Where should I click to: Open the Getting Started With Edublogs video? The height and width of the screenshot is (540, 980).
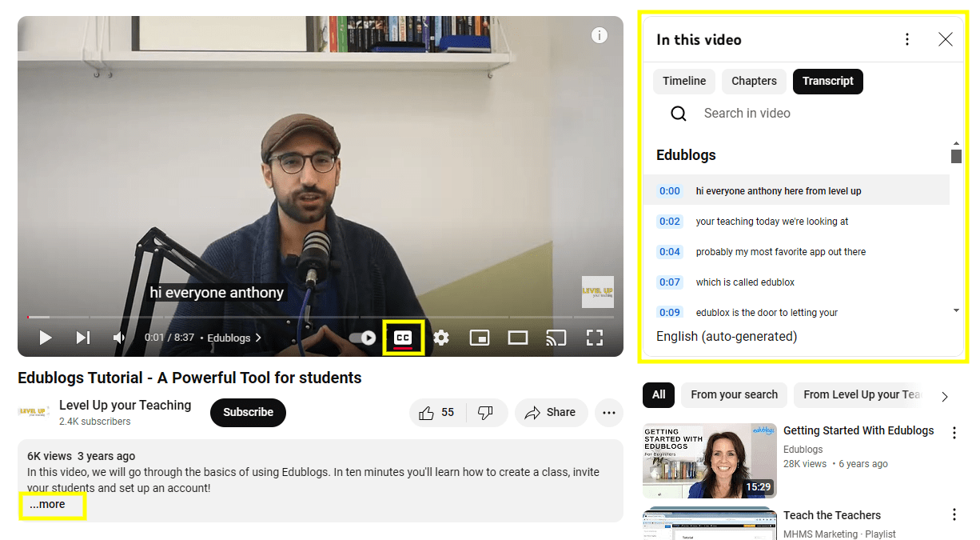pos(858,430)
